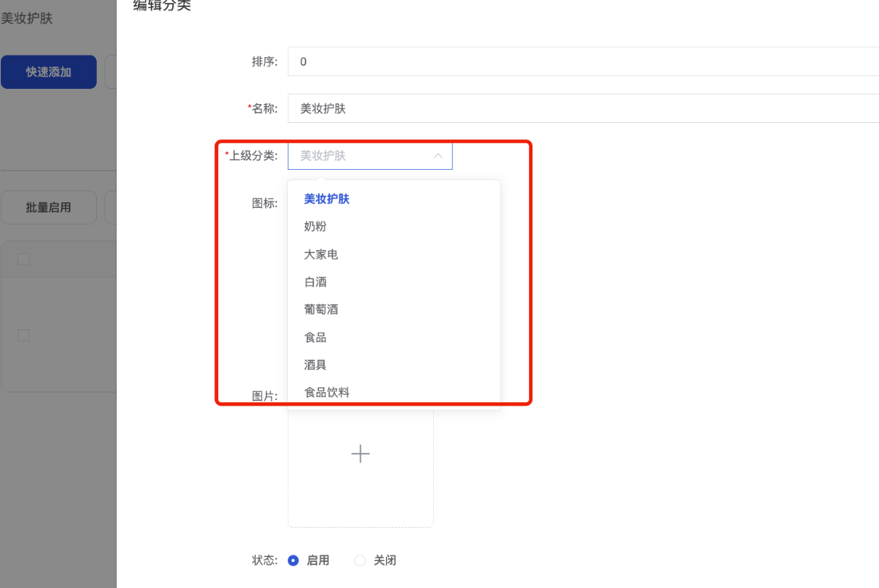
Task: Choose 美妆护肤 from the dropdown list
Action: (327, 199)
